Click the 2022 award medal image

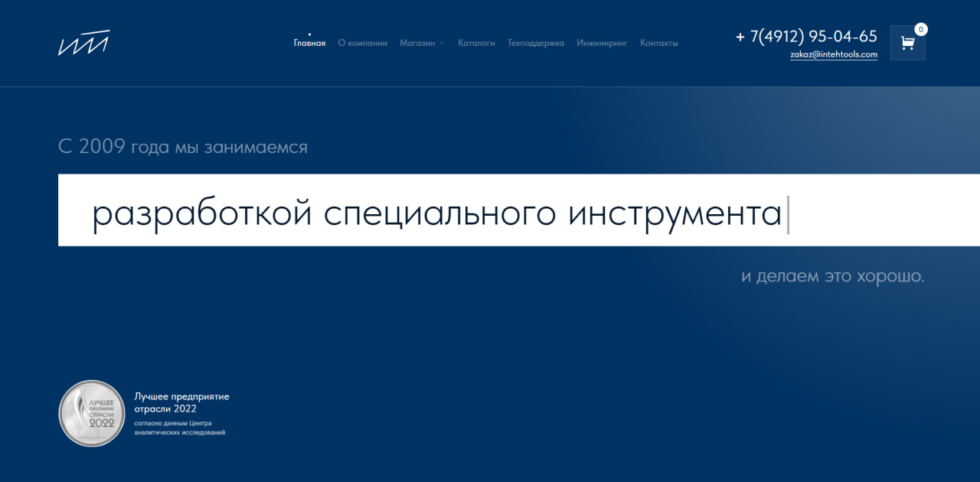pos(92,413)
